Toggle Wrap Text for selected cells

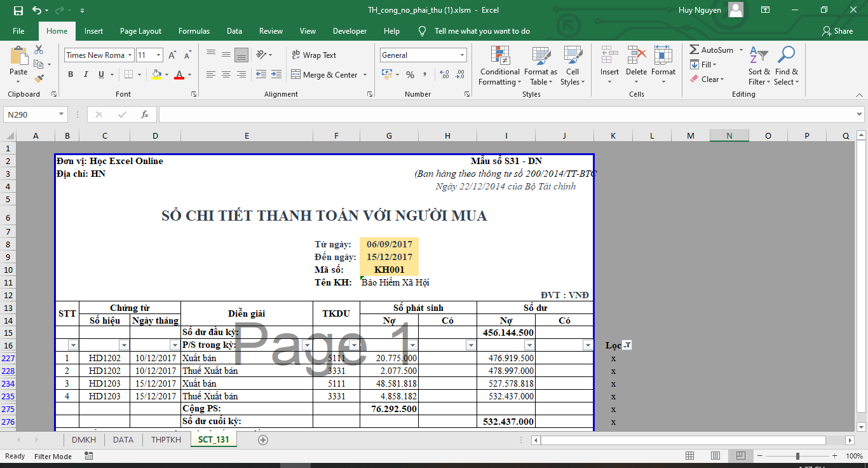[x=314, y=55]
